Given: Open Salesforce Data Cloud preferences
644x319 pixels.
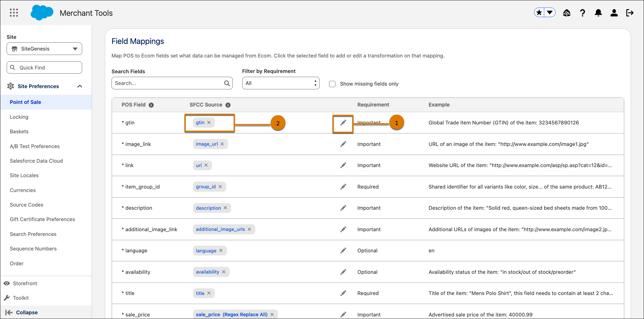Looking at the screenshot, I should click(x=36, y=161).
